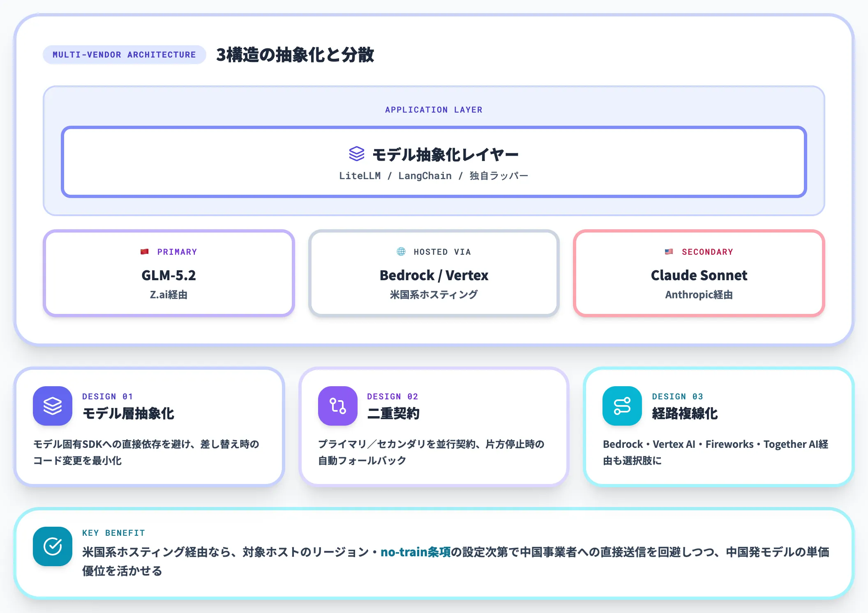Image resolution: width=868 pixels, height=613 pixels.
Task: Click the MULTI-VENDOR ARCHITECTURE badge
Action: (x=125, y=55)
